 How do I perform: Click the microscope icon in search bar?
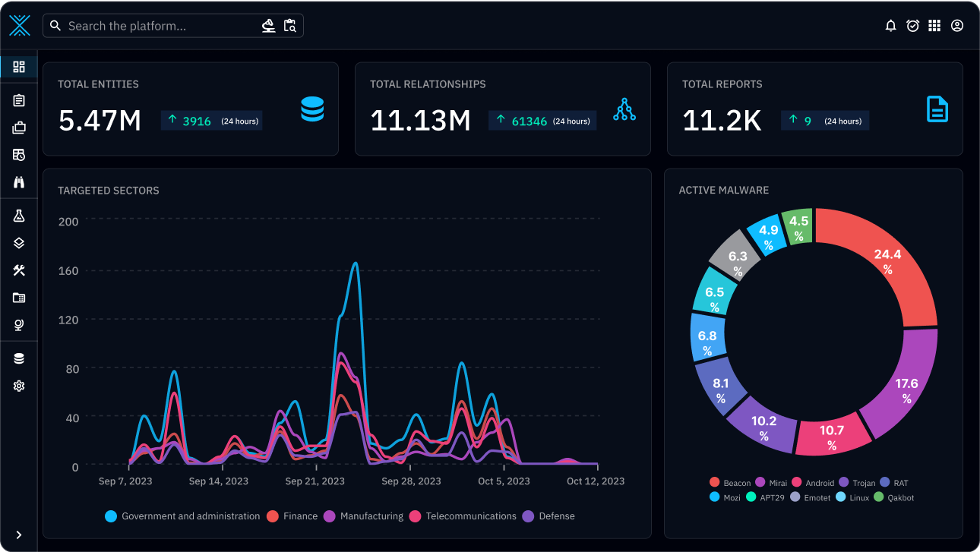pyautogui.click(x=268, y=26)
